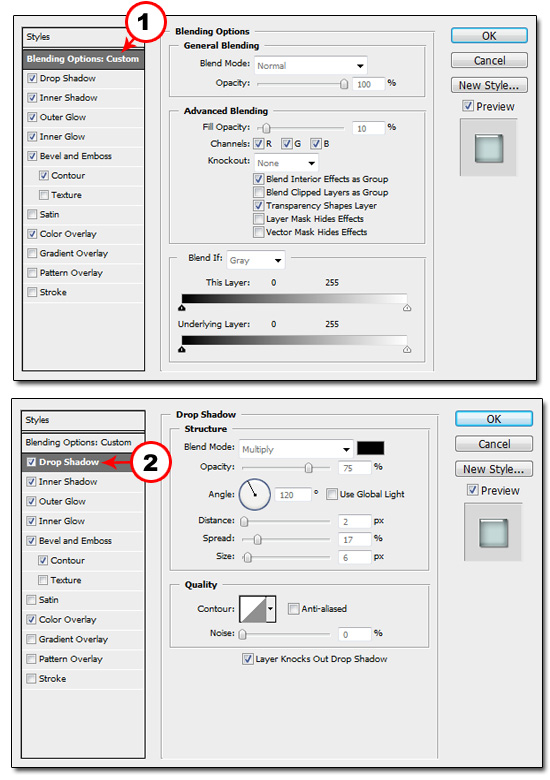Viewport: 550px width, 780px height.
Task: Click the General Blending Opacity slider handle
Action: (344, 84)
